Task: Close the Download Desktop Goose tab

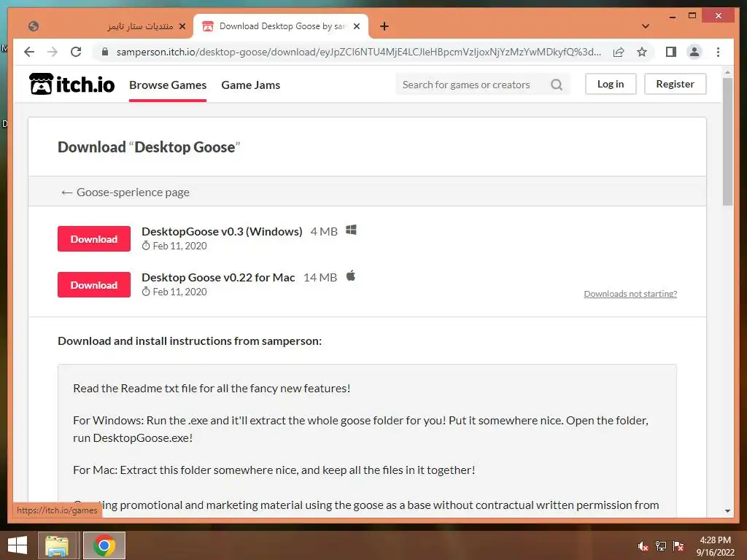Action: [356, 26]
